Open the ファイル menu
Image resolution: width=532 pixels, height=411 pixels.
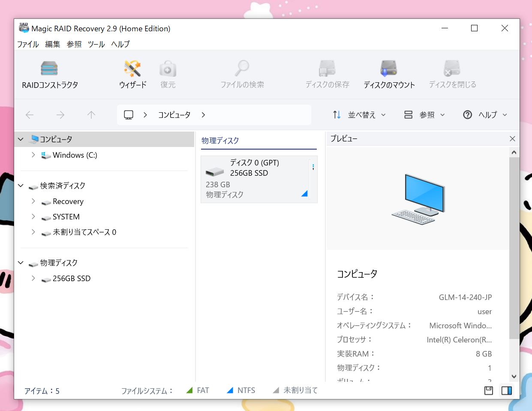pyautogui.click(x=28, y=44)
